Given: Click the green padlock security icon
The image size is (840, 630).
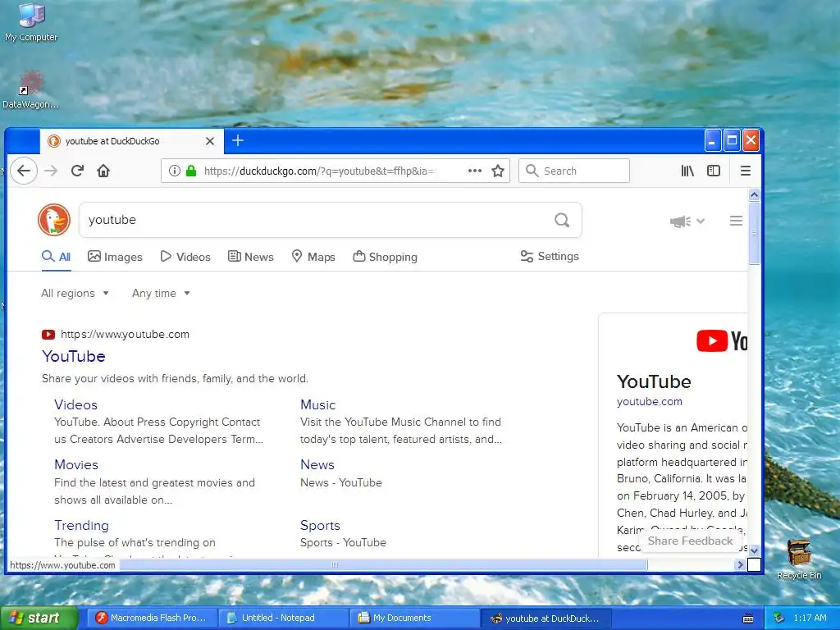Looking at the screenshot, I should tap(190, 171).
